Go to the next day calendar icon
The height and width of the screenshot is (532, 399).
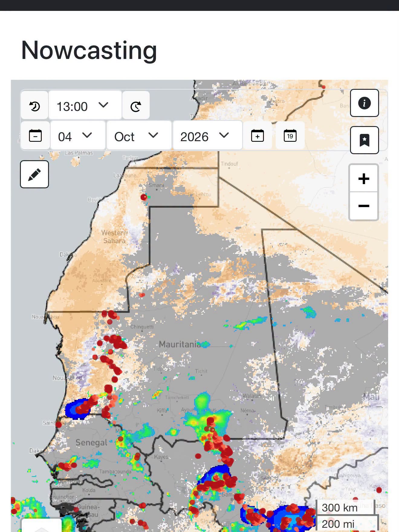pos(258,136)
